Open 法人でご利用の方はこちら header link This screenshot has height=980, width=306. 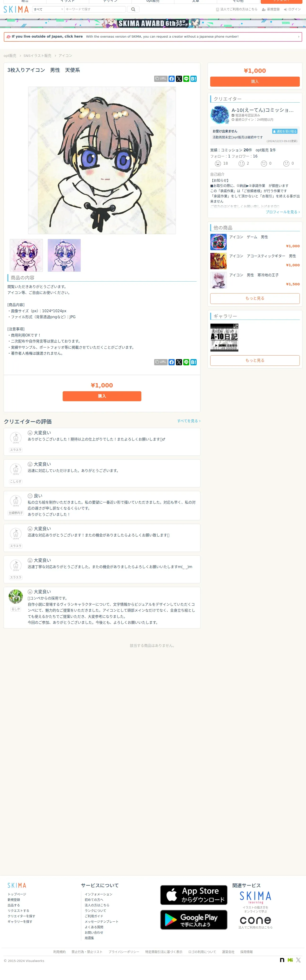pos(237,9)
